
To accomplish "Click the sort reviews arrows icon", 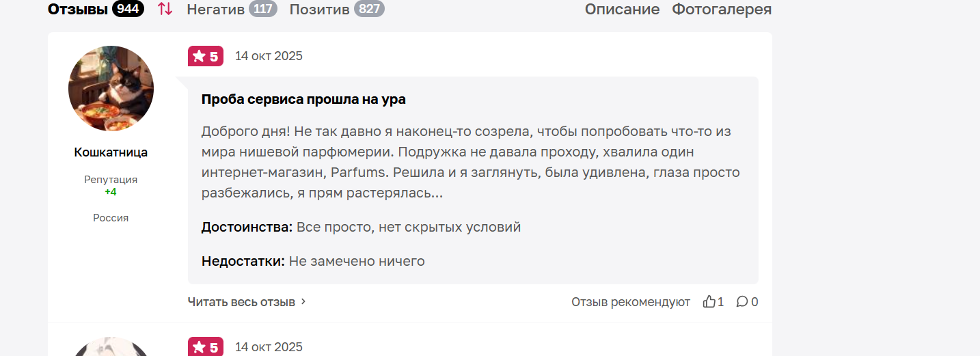I will coord(165,9).
